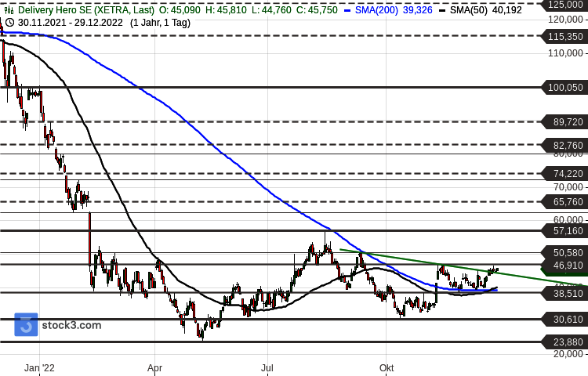The width and height of the screenshot is (588, 376).
Task: Click the SMA(50) value 40,192
Action: point(506,10)
